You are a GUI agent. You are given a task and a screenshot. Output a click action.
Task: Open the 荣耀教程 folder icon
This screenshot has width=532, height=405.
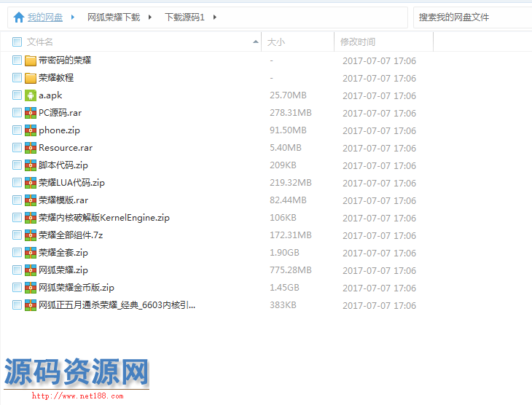[x=31, y=78]
